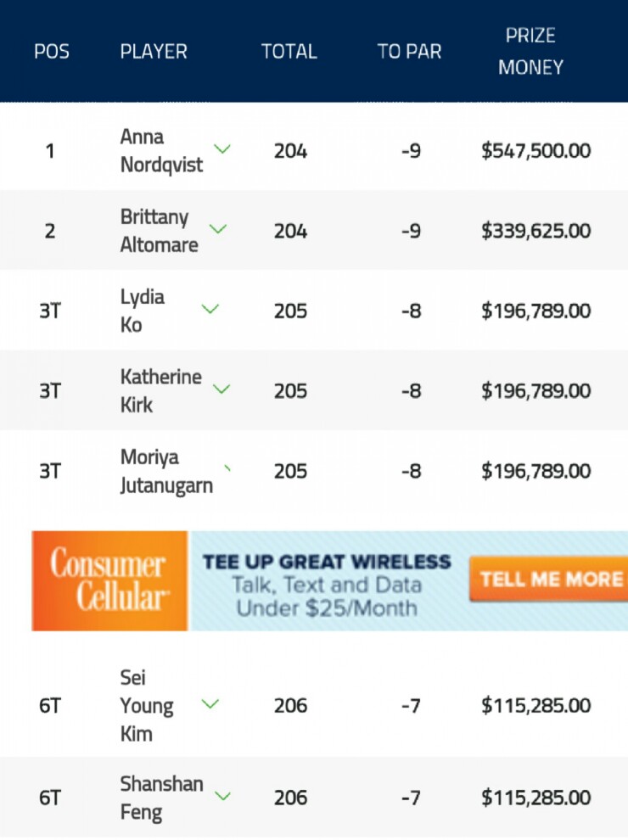The width and height of the screenshot is (628, 840).
Task: Select Brittany Altomare's $339,625.00 prize cell
Action: (x=535, y=231)
